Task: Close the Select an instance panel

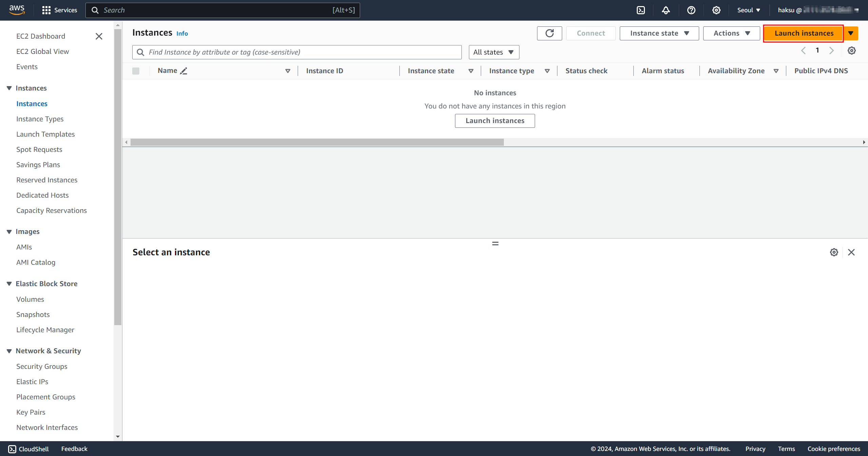Action: click(851, 252)
